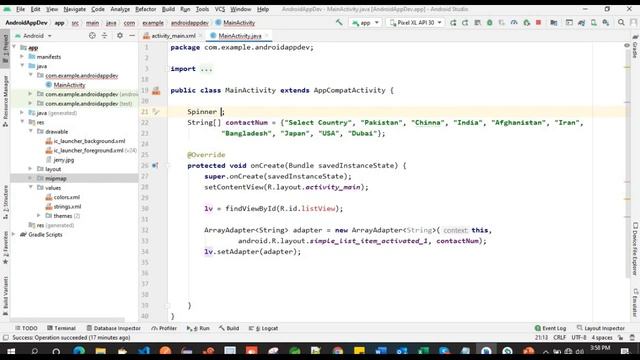
Task: Open the Android project view dropdown
Action: pyautogui.click(x=34, y=36)
